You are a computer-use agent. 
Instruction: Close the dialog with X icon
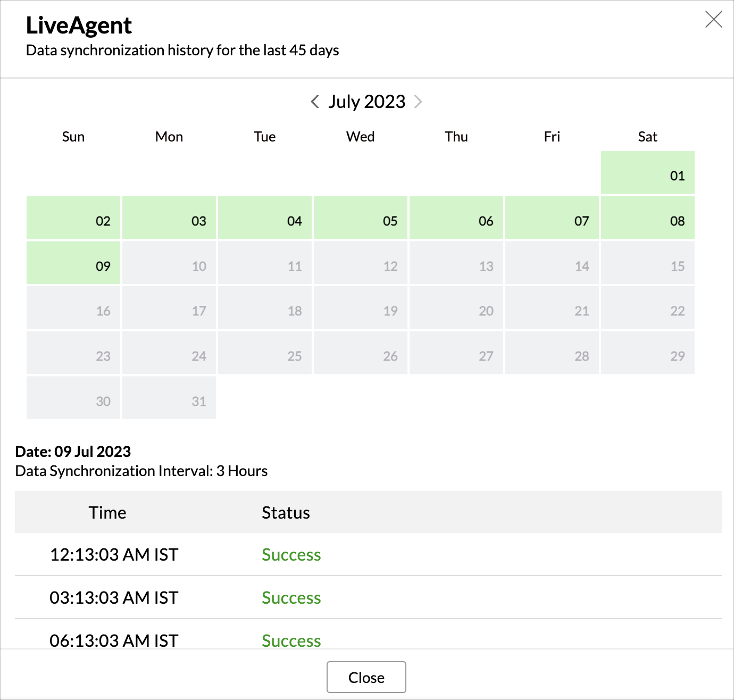(x=713, y=20)
